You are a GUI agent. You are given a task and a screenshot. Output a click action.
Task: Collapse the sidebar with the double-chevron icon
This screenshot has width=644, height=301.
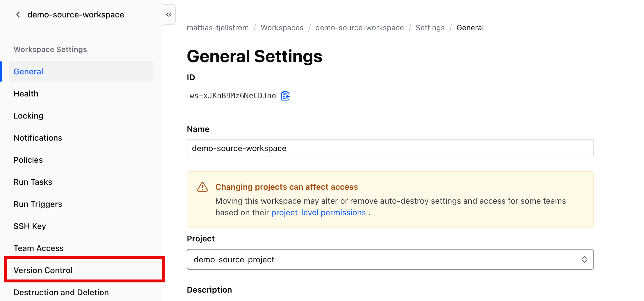tap(169, 14)
